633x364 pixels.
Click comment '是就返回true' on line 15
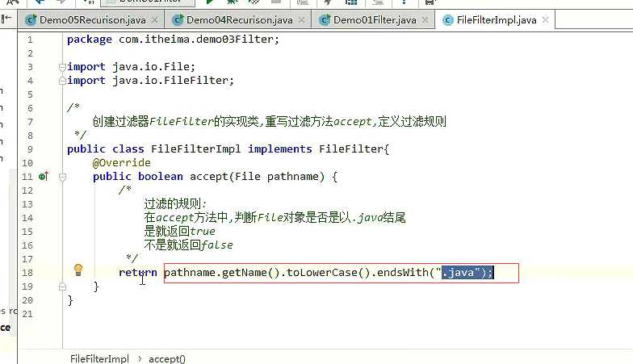coord(179,231)
